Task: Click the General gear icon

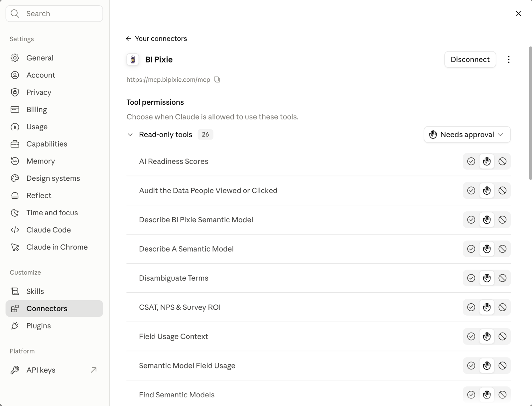Action: [x=15, y=58]
